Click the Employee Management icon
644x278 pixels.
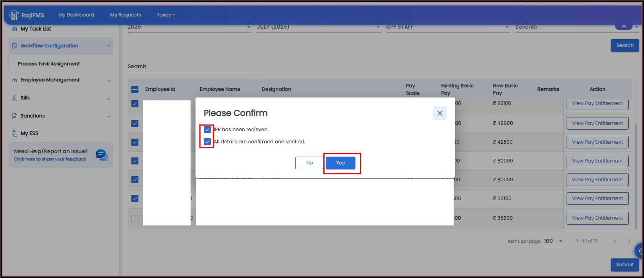click(x=14, y=80)
